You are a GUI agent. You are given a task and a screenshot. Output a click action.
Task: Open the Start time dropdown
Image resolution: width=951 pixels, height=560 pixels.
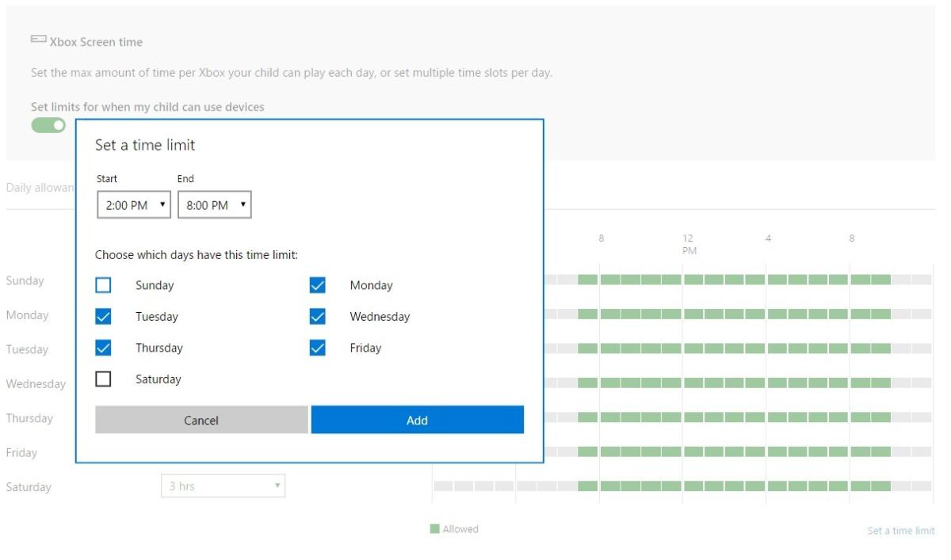tap(134, 205)
